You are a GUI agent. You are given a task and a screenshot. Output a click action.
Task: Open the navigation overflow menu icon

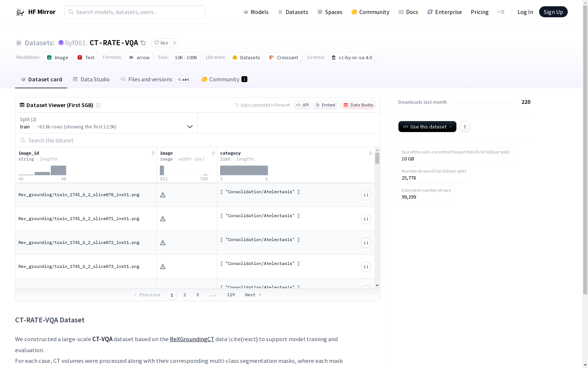click(501, 12)
